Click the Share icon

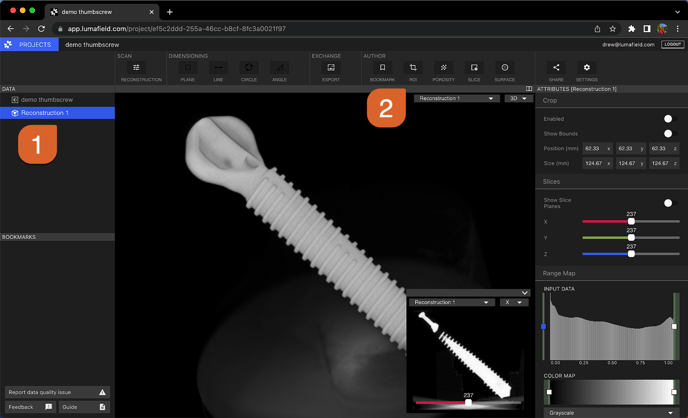pos(556,70)
